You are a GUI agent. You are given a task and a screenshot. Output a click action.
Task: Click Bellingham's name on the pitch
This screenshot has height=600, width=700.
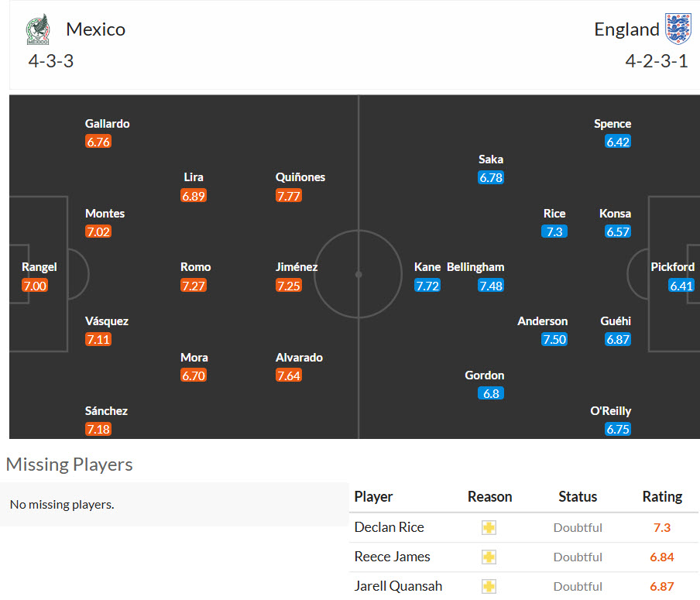[475, 267]
